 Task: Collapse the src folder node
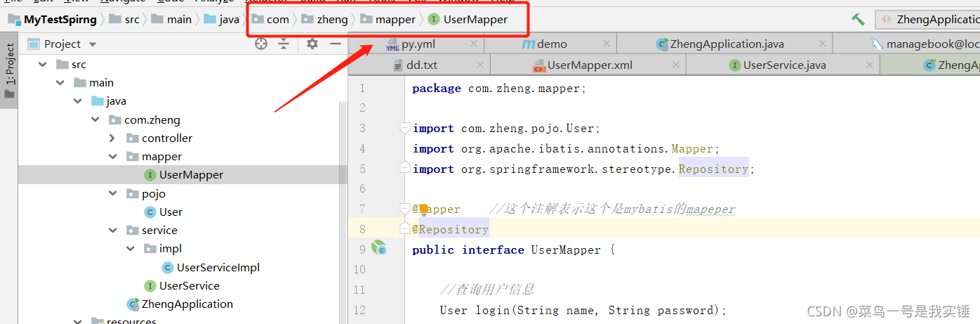(44, 65)
